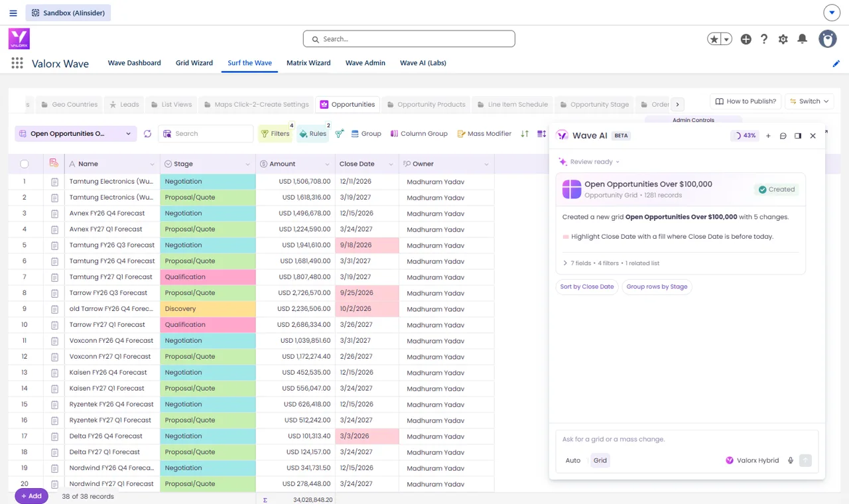Open the user profile avatar
The image size is (849, 504).
coord(828,39)
